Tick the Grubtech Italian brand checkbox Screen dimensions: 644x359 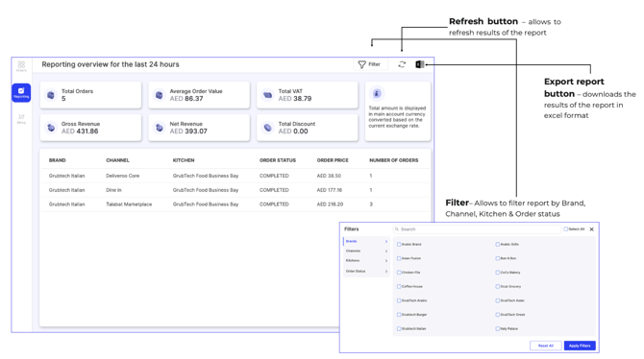point(399,328)
